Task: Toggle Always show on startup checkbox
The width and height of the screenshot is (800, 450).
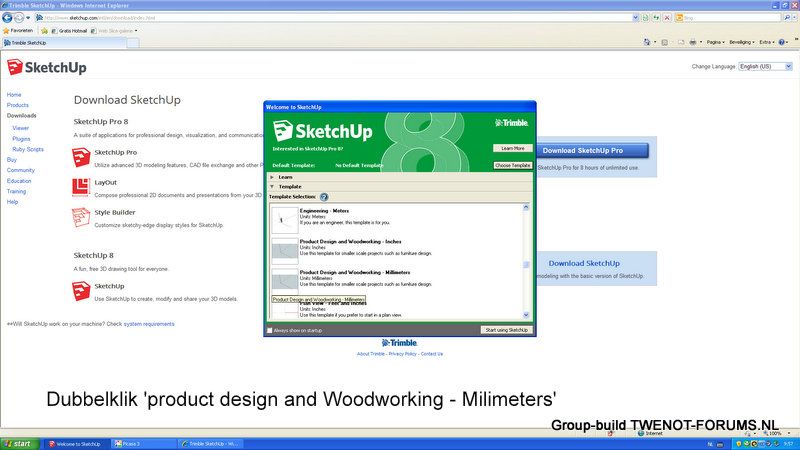Action: coord(270,331)
